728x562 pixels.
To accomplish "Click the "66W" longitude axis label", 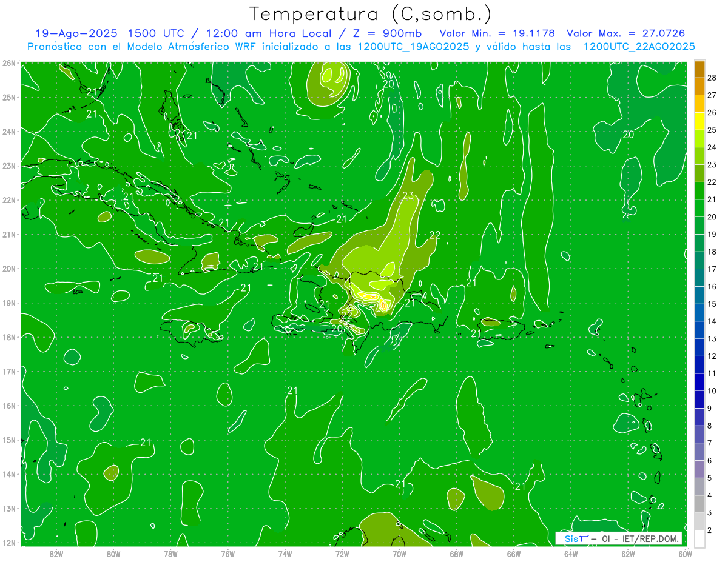I will (514, 554).
